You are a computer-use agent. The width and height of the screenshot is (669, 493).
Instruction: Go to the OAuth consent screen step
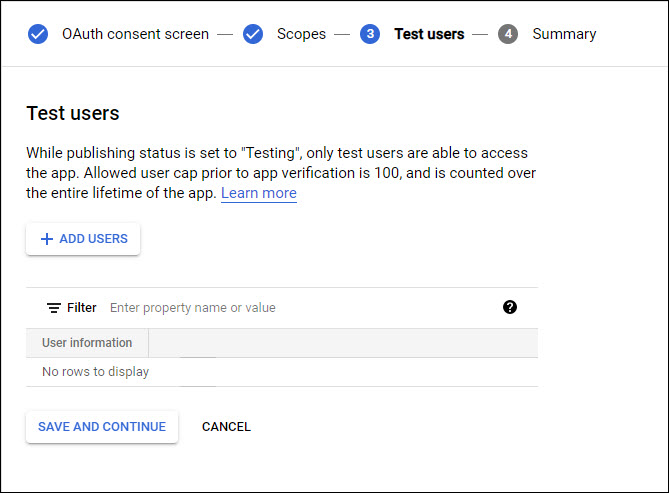click(135, 34)
